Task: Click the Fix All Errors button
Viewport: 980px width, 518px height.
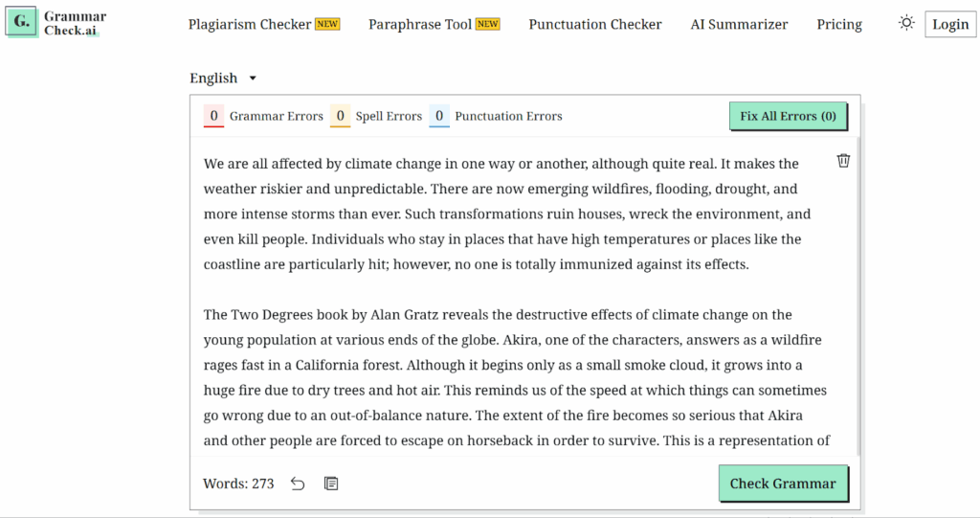Action: [788, 116]
